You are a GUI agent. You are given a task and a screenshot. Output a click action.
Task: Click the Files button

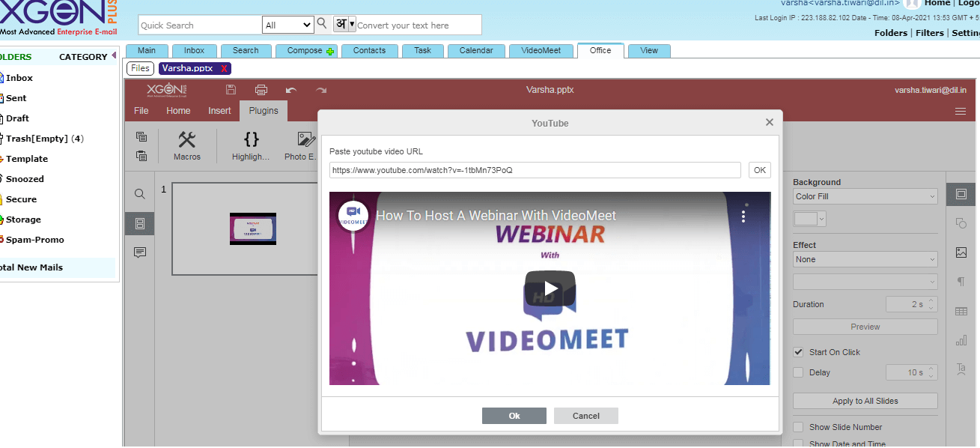[x=140, y=68]
